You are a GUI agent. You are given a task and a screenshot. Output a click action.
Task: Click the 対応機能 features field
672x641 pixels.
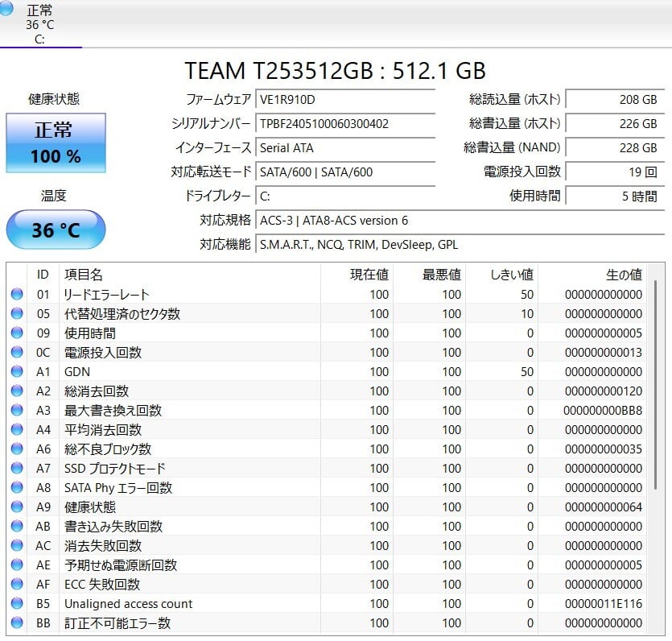pyautogui.click(x=459, y=245)
